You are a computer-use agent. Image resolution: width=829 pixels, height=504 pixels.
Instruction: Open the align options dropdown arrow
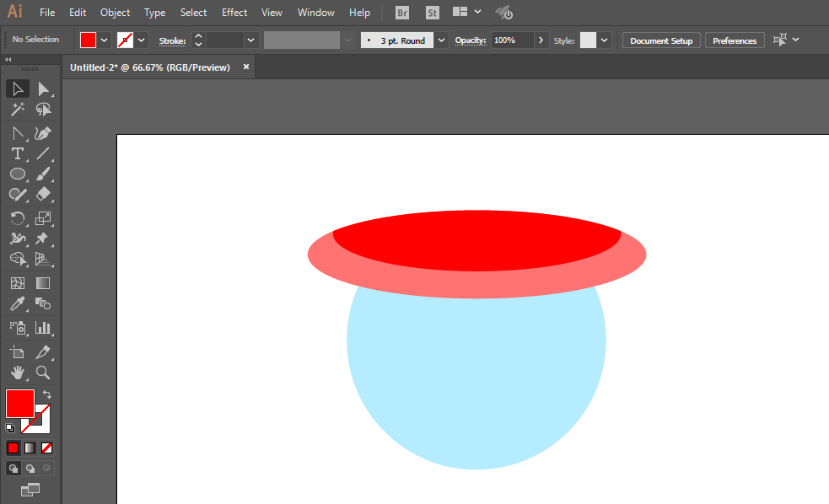[796, 40]
